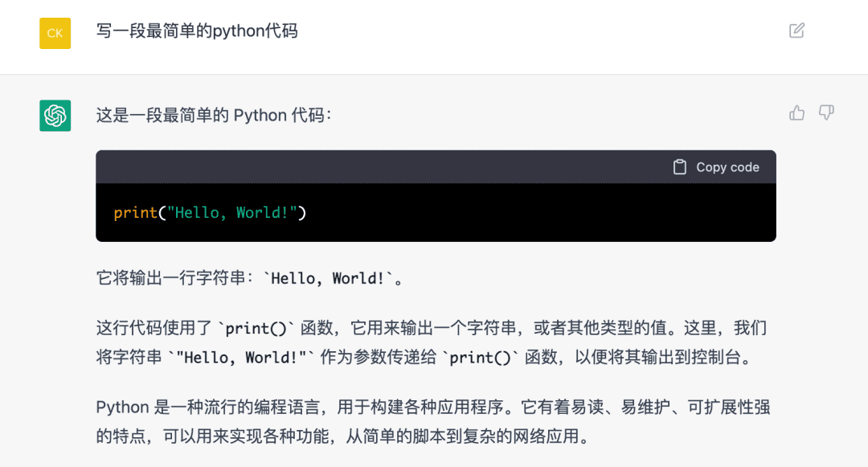Click the clipboard icon in code header

(x=680, y=167)
